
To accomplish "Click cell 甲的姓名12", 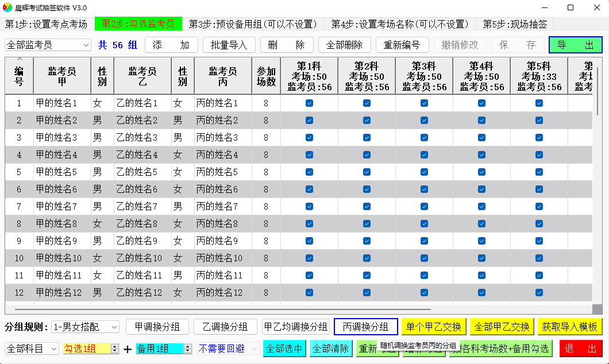I will (x=62, y=293).
